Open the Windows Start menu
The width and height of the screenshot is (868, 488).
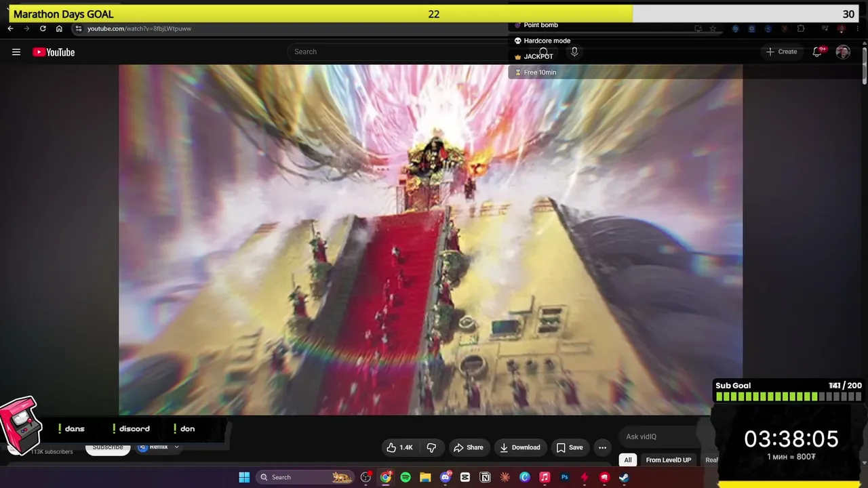tap(244, 477)
